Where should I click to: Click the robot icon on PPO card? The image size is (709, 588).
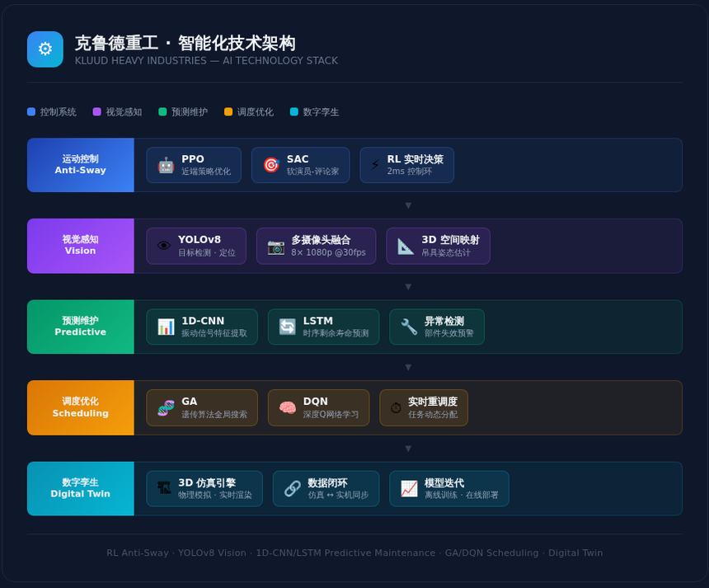click(x=166, y=165)
